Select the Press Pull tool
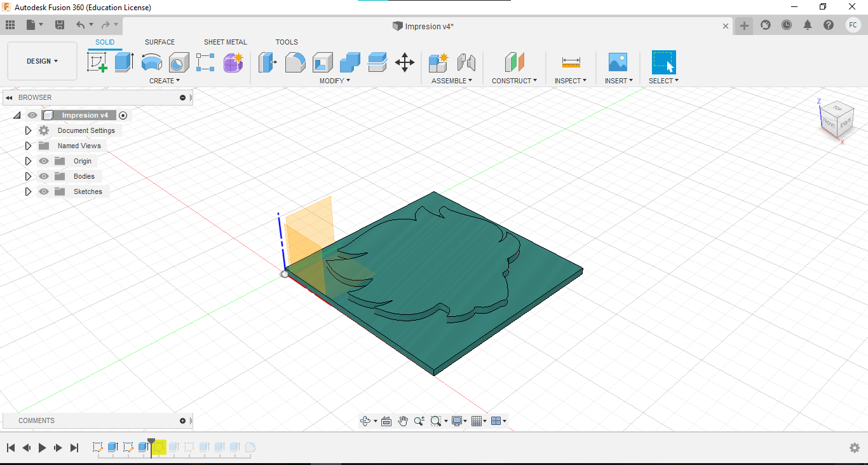The width and height of the screenshot is (868, 465). (268, 62)
